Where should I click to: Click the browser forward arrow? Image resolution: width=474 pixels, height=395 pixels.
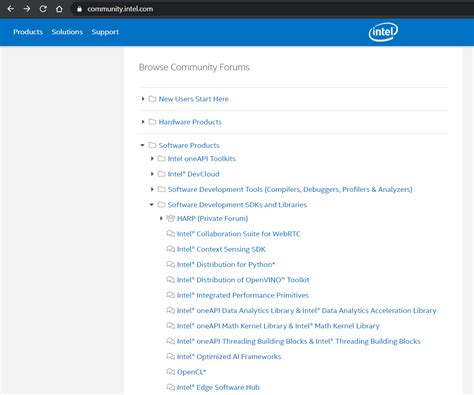point(27,9)
